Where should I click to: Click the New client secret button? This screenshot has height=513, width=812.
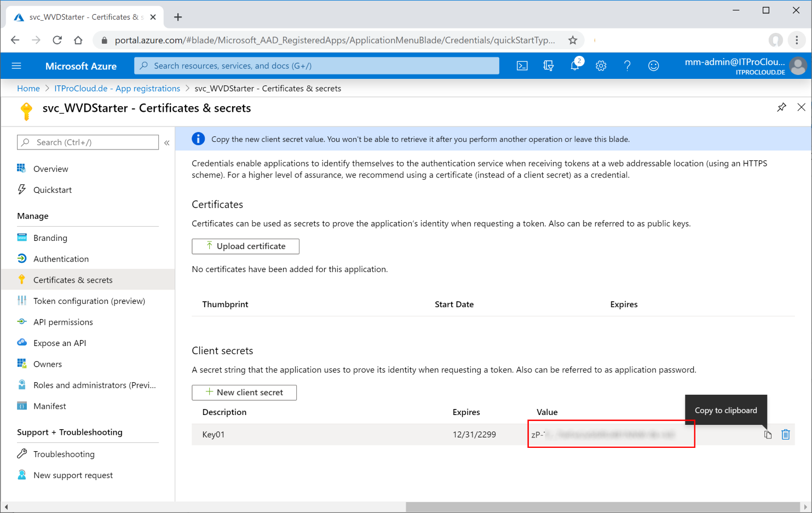244,393
